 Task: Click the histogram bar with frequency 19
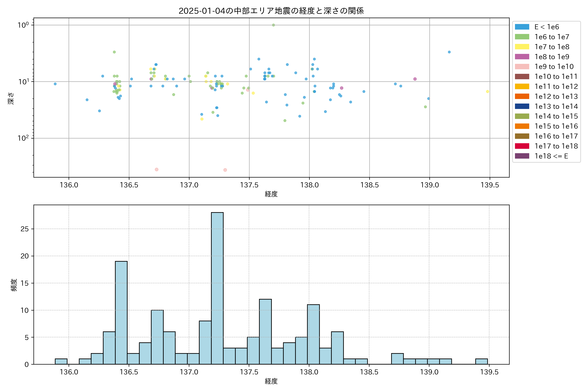[x=121, y=312]
